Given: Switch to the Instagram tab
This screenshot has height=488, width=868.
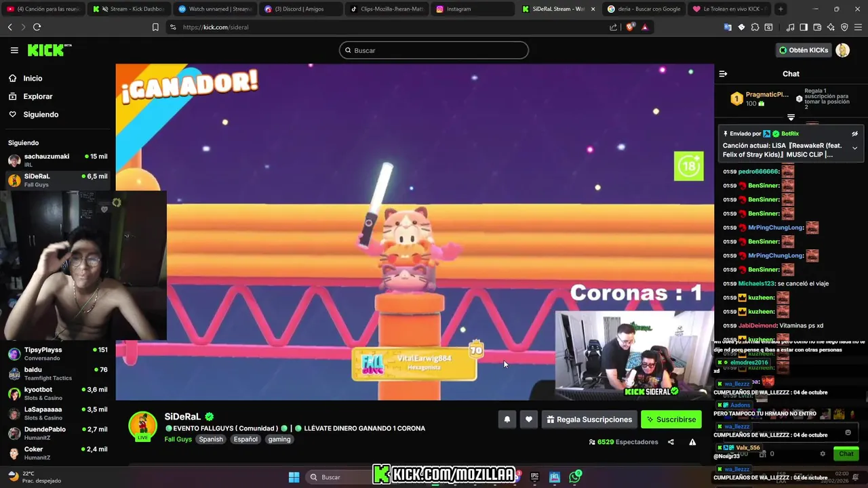Looking at the screenshot, I should [x=472, y=9].
